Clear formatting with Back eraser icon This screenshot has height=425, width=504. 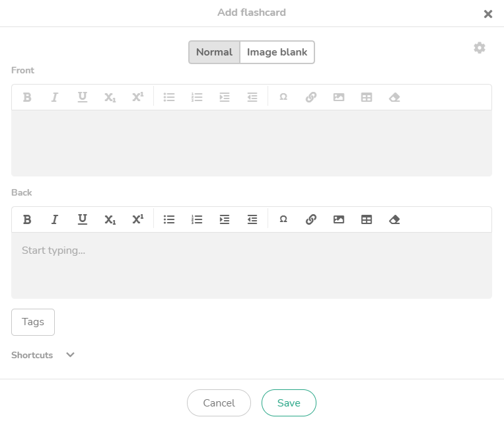pyautogui.click(x=394, y=219)
